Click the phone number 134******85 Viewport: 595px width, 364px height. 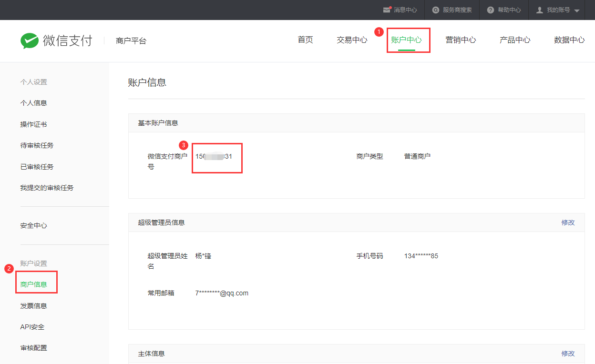(421, 256)
